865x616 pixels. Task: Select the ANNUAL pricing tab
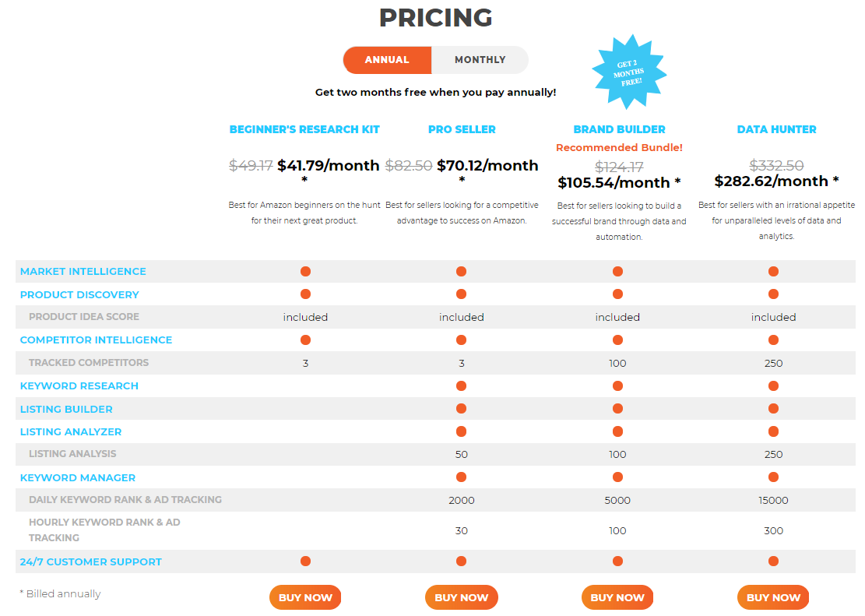click(x=387, y=60)
